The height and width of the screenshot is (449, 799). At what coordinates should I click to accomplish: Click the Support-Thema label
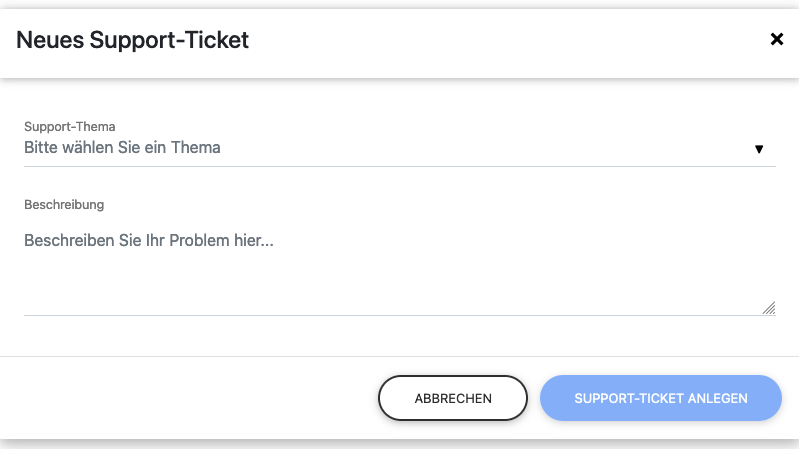70,127
